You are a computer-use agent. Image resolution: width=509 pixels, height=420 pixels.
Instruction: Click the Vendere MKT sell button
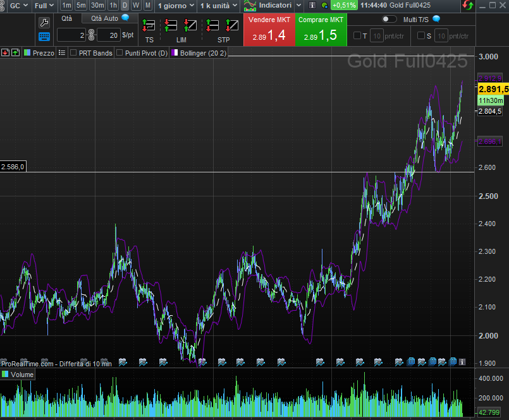point(269,30)
